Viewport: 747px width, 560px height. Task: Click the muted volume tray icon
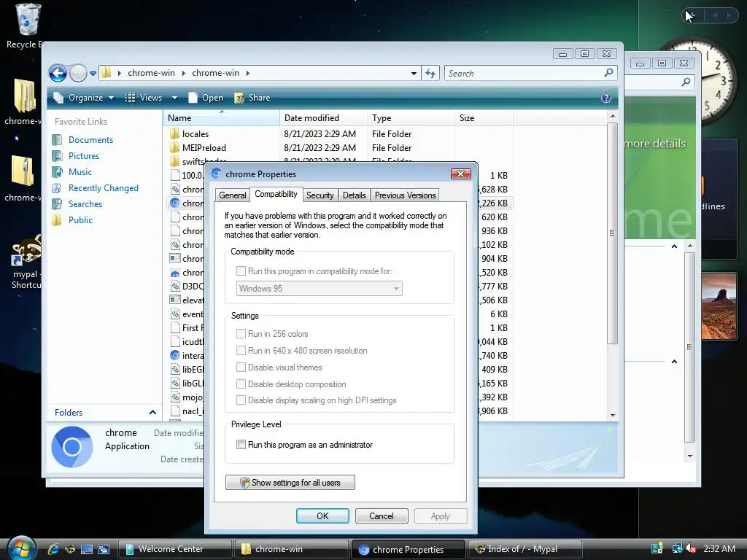[691, 548]
